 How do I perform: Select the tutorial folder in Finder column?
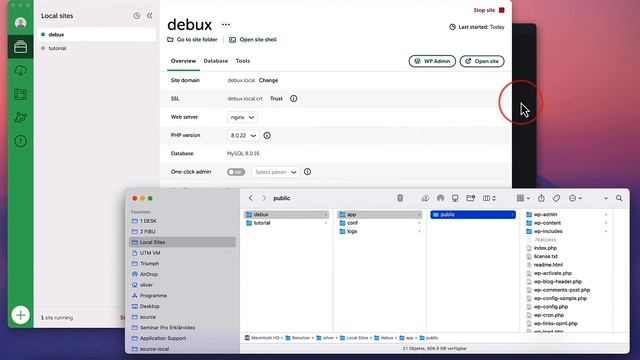(x=286, y=223)
